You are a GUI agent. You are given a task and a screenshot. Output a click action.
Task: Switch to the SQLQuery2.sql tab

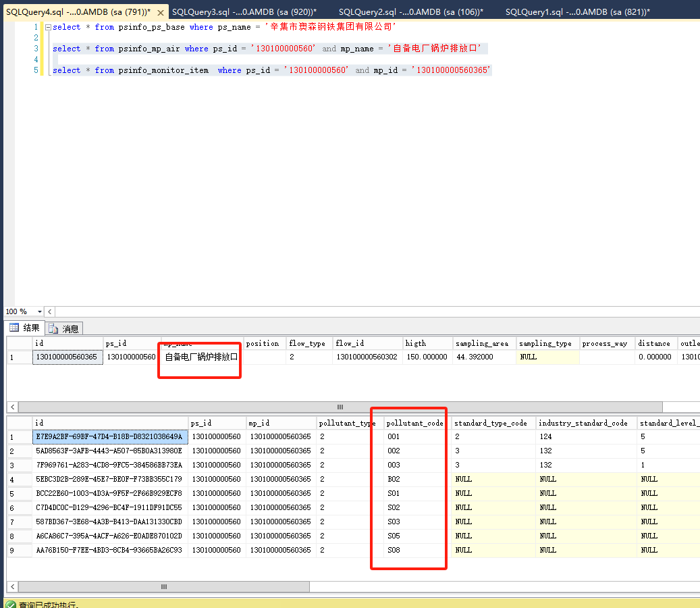coord(410,12)
